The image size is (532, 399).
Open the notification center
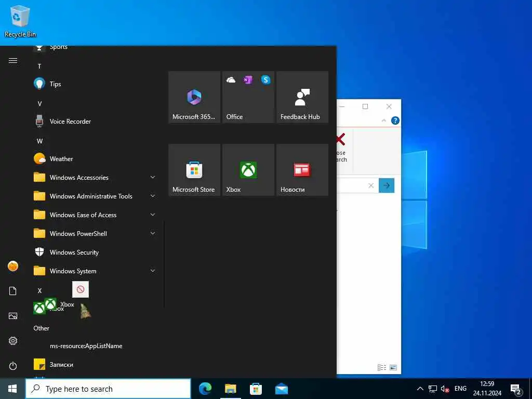tap(516, 389)
